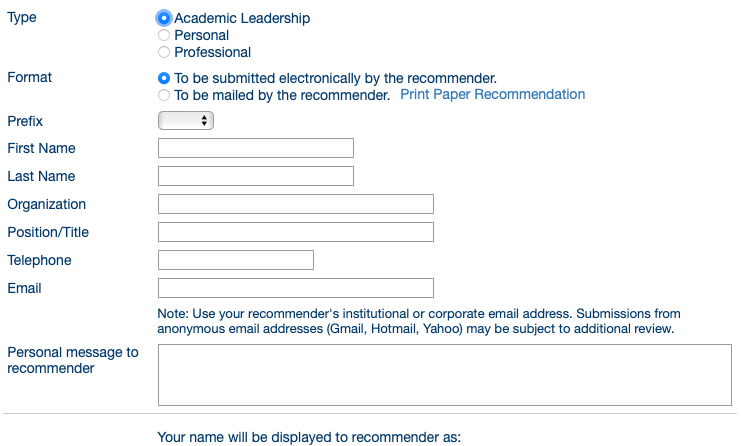Select the Academic Leadership radio button
This screenshot has height=446, width=741.
tap(164, 18)
